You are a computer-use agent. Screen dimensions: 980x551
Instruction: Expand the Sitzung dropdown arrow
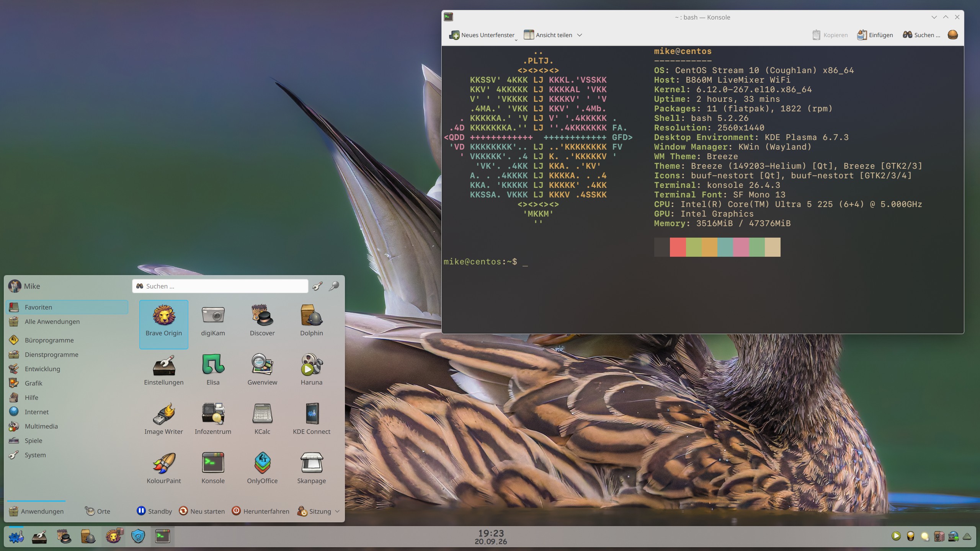[x=337, y=511]
